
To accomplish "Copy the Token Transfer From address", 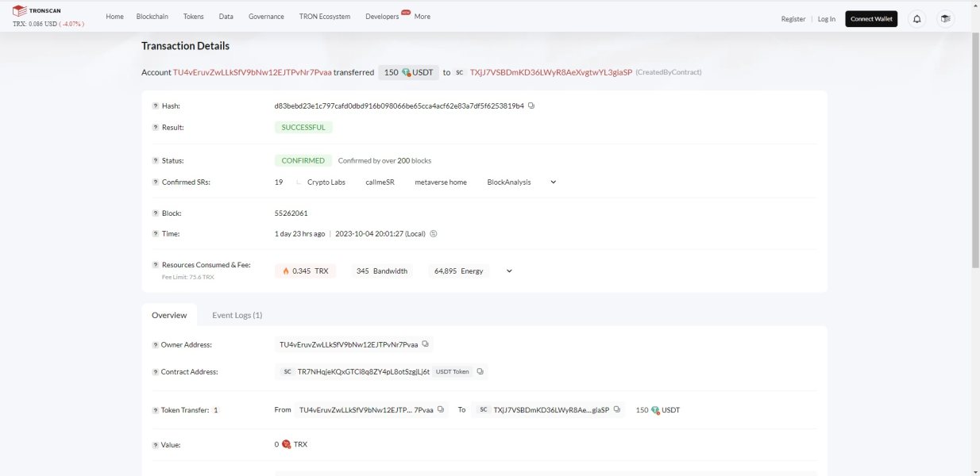I will coord(441,409).
